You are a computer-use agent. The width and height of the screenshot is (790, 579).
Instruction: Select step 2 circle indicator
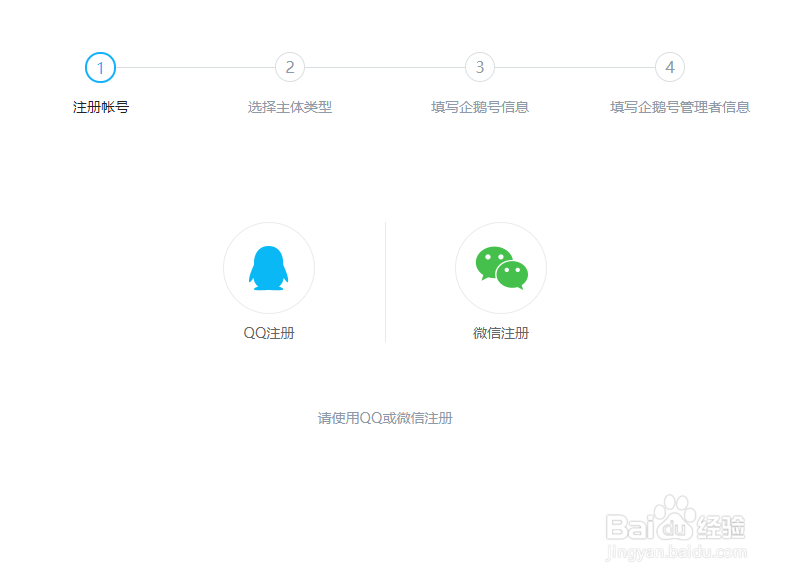click(x=290, y=67)
